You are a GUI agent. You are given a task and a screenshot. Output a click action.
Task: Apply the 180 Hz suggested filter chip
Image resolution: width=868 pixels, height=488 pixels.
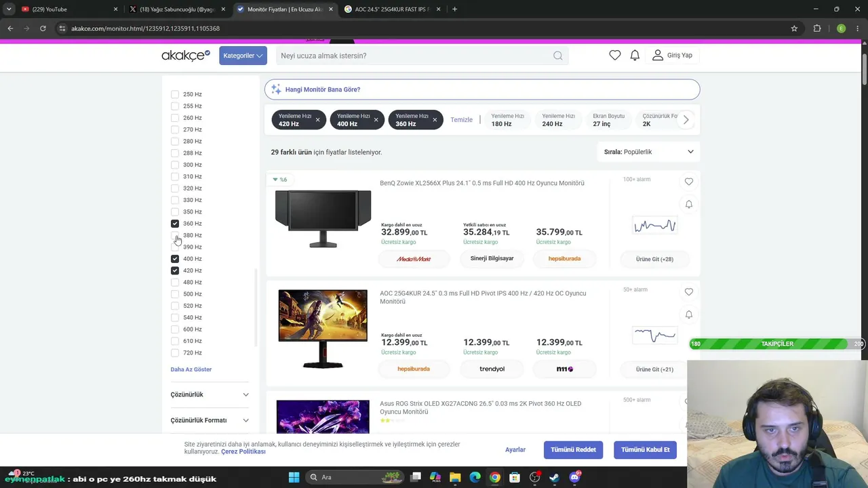pos(508,120)
